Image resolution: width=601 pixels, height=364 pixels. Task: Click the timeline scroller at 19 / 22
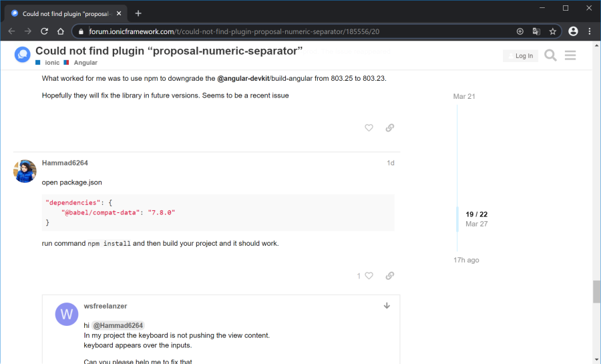(x=476, y=218)
